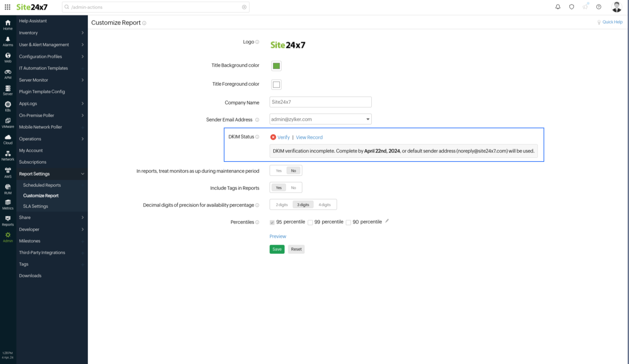
Task: Open Downloads menu item
Action: [30, 276]
